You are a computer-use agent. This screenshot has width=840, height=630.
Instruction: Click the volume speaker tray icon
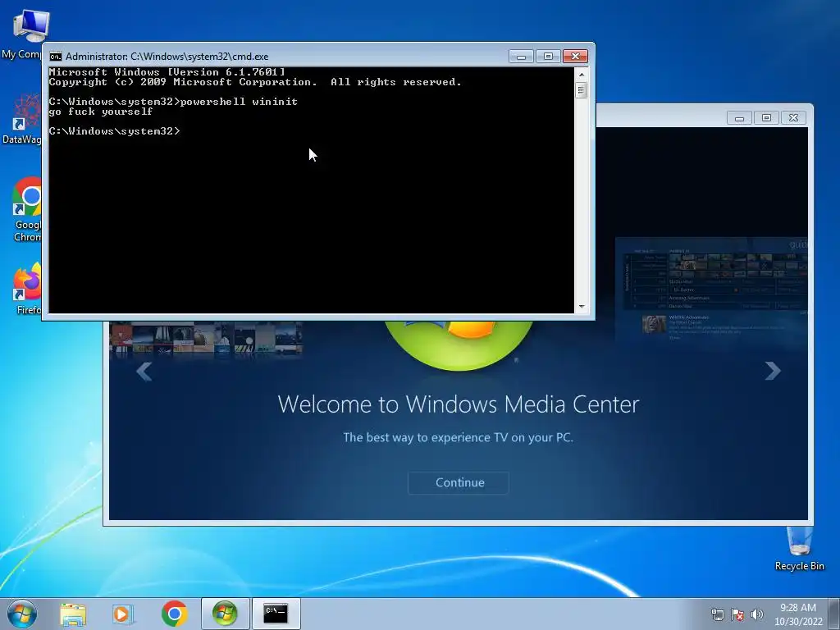pos(757,614)
